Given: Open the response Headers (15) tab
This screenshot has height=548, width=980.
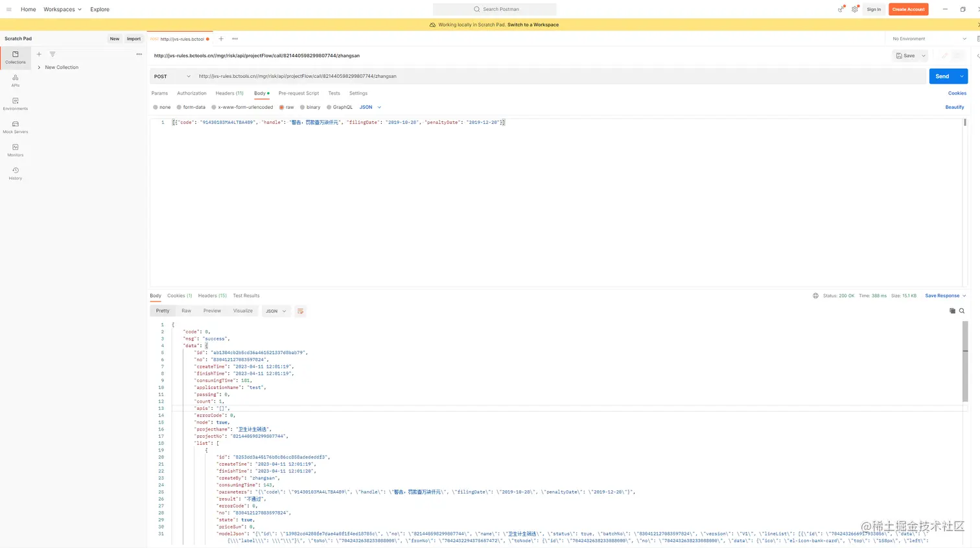Looking at the screenshot, I should click(x=213, y=296).
